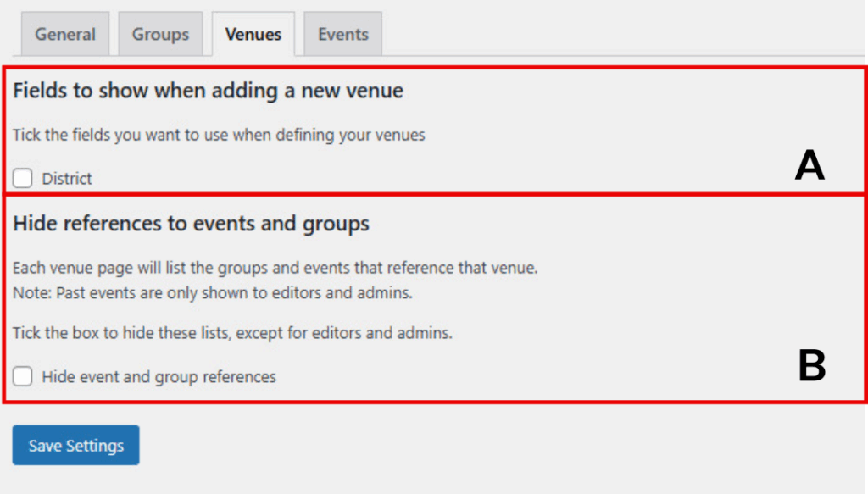Click the 'Tick the box to hide these lists' text
This screenshot has height=494, width=868.
point(232,333)
